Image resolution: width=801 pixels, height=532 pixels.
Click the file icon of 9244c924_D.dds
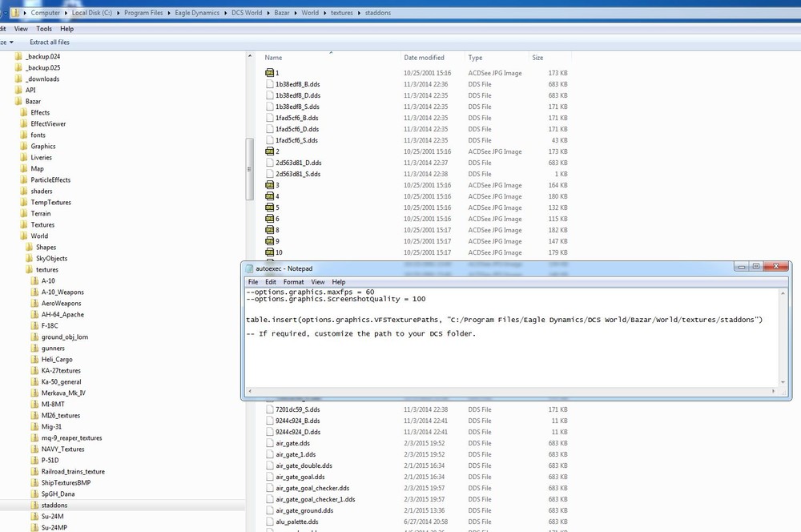[x=270, y=432]
